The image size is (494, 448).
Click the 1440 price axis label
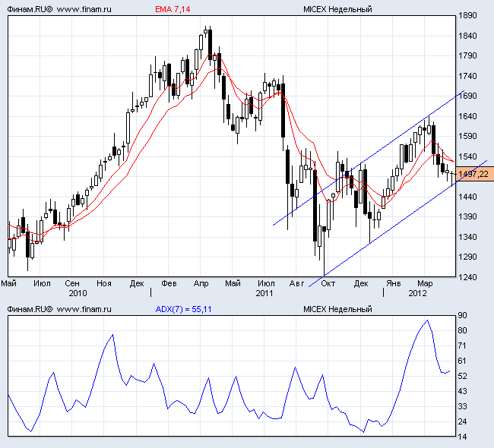pos(467,197)
